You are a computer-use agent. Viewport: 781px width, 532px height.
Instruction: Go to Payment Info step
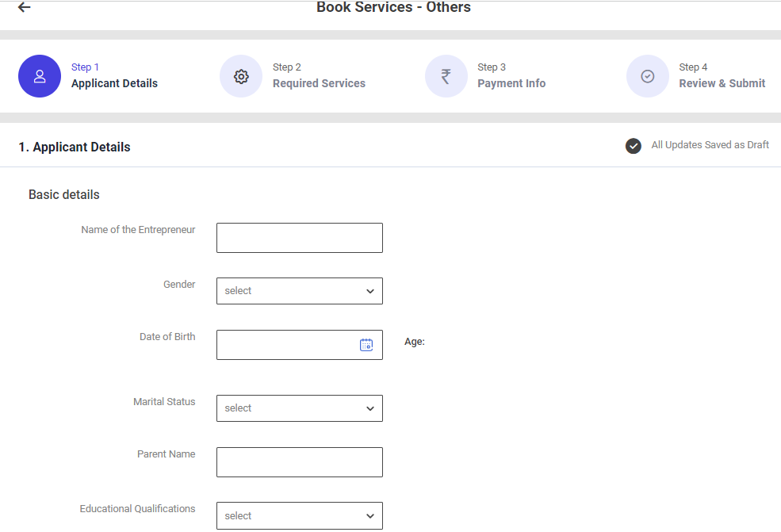(511, 83)
